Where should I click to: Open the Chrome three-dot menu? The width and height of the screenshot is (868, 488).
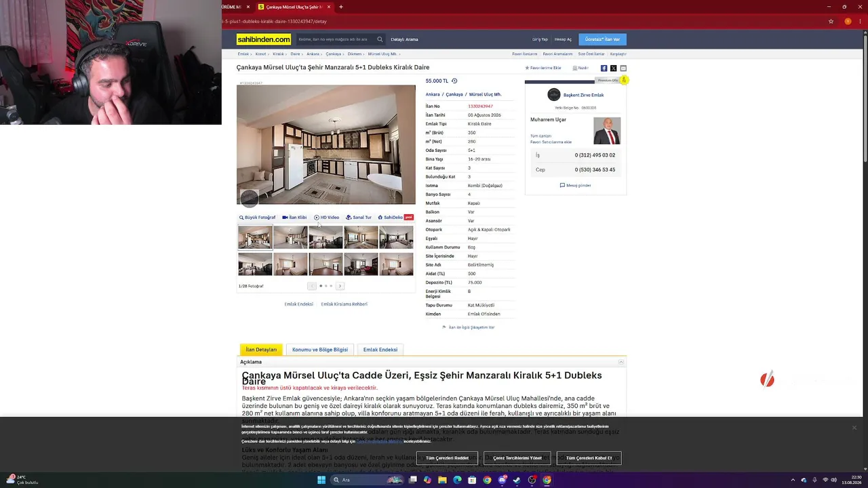pos(861,21)
